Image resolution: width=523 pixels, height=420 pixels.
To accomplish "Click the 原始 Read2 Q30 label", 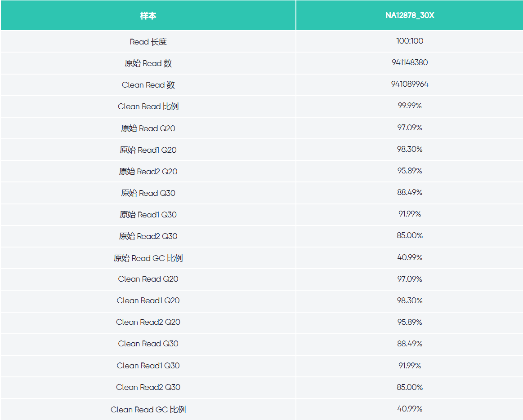I will [148, 236].
